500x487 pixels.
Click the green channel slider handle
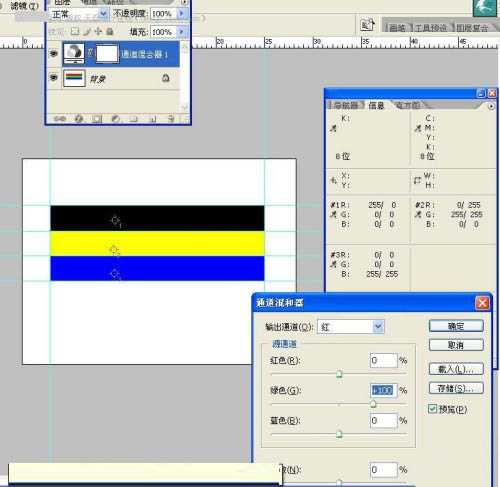tap(373, 404)
